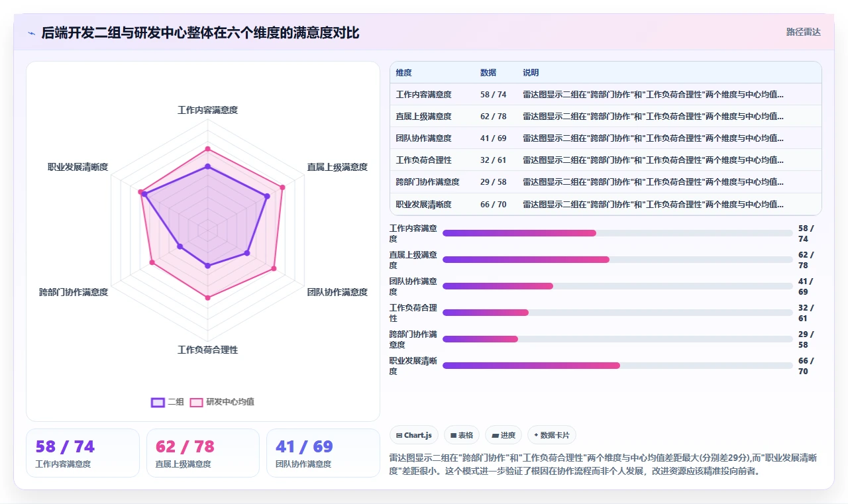848x504 pixels.
Task: Toggle the 研发中心均值 dataset in the legend
Action: pyautogui.click(x=222, y=402)
